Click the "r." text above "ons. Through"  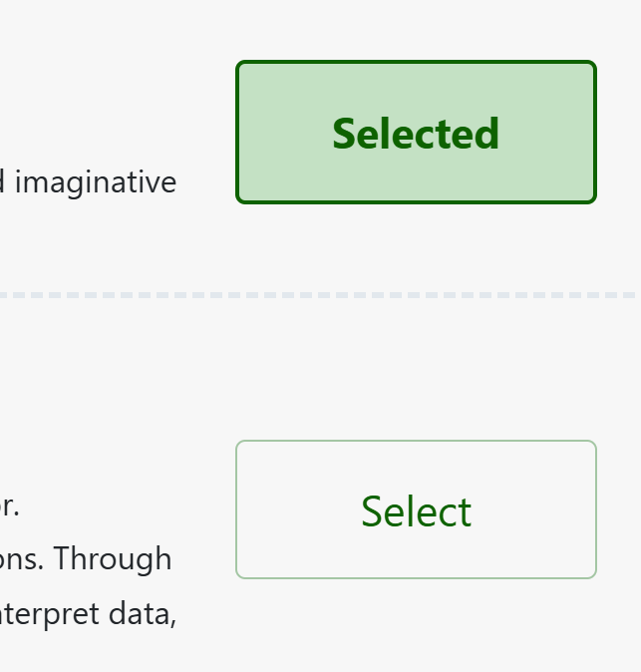9,505
